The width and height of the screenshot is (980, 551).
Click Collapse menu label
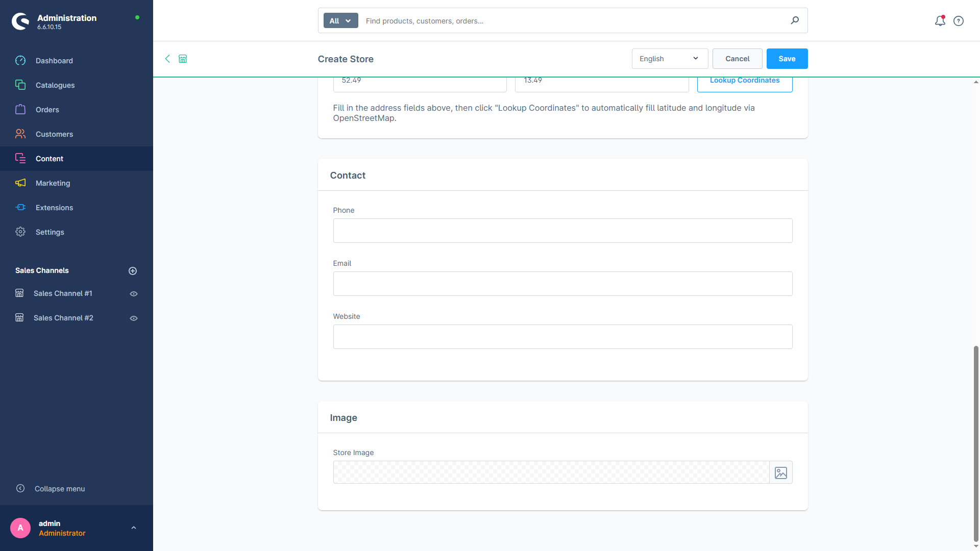tap(60, 489)
